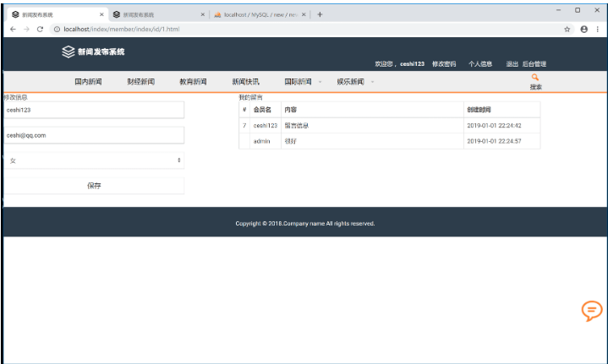Click the email field containing ceshi@qq.com
Viewport: 608px width, 364px height.
(93, 135)
